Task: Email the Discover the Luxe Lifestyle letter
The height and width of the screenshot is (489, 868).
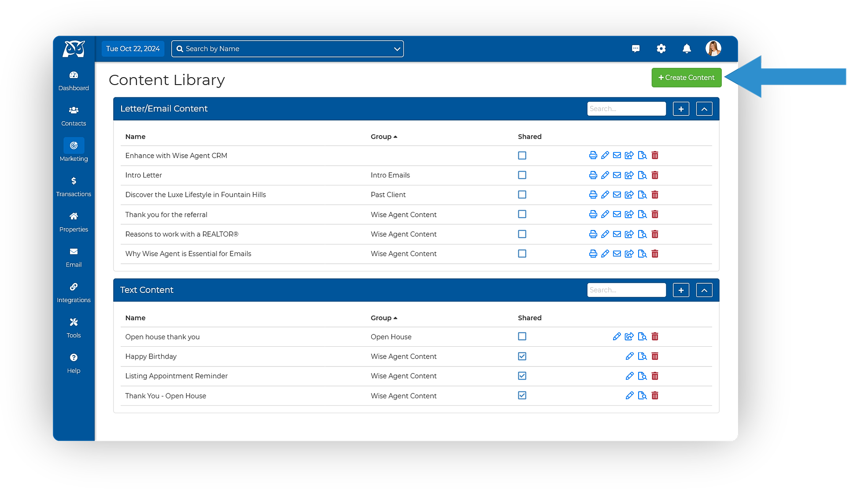Action: 617,195
